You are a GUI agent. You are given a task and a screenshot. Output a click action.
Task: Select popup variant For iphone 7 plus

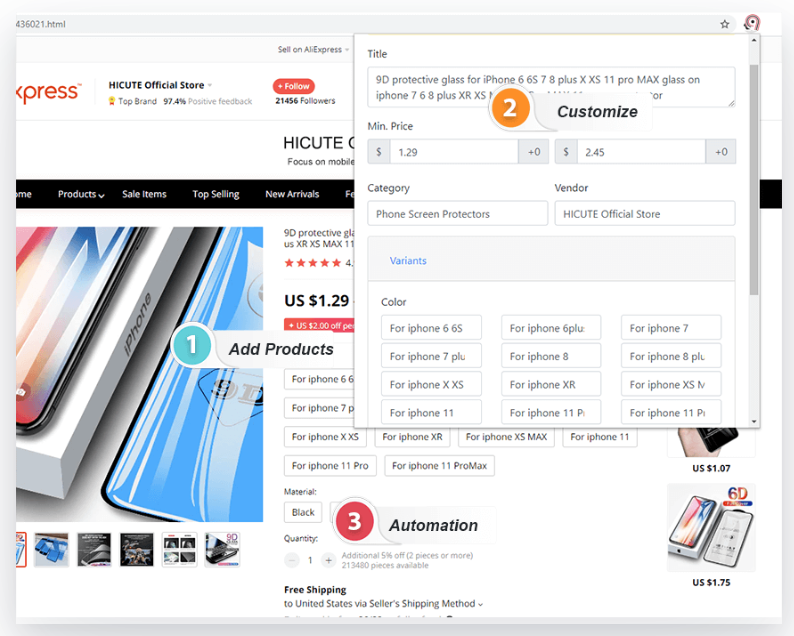point(431,356)
